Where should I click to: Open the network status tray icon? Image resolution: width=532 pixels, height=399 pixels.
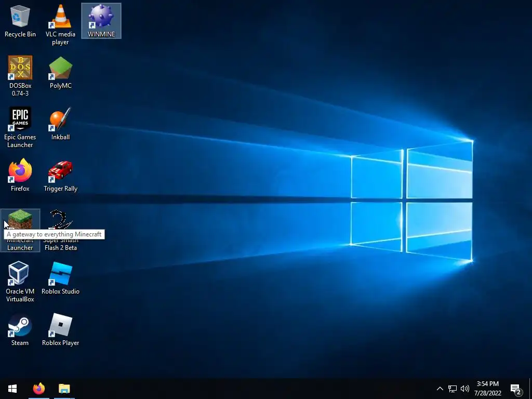click(453, 389)
